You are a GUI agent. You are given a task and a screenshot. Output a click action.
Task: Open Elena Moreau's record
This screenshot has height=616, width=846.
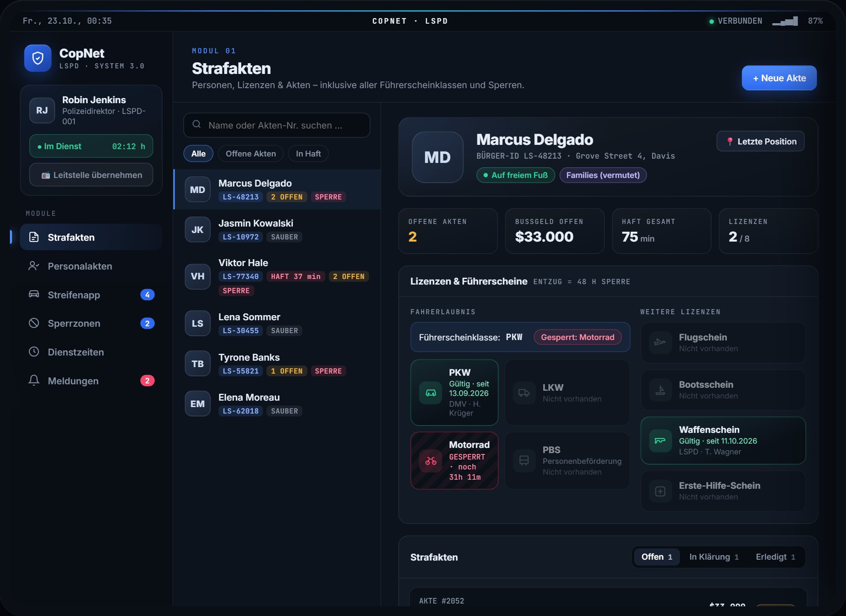tap(277, 404)
